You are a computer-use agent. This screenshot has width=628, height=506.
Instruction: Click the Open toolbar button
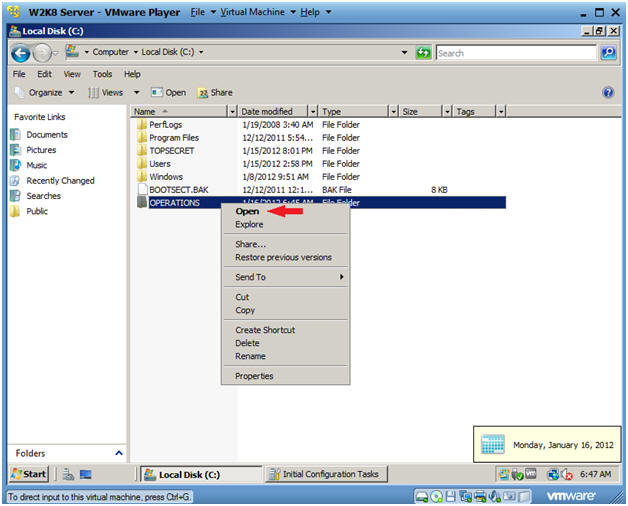pyautogui.click(x=169, y=93)
